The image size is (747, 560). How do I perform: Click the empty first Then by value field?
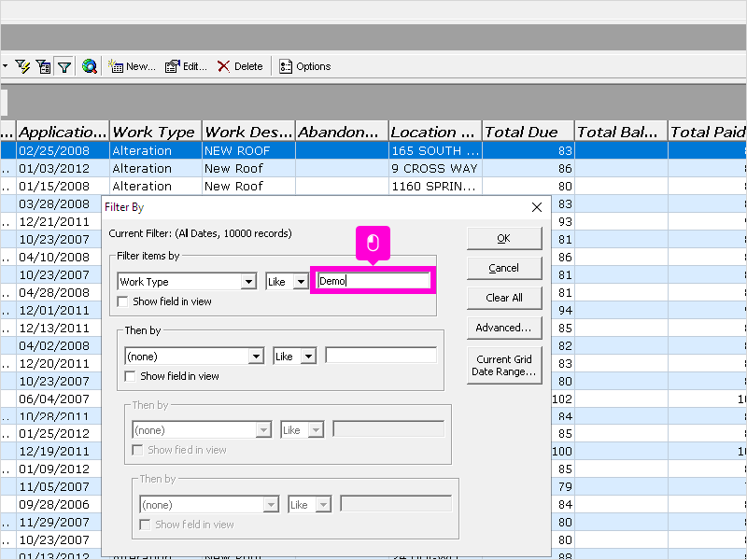pyautogui.click(x=381, y=356)
